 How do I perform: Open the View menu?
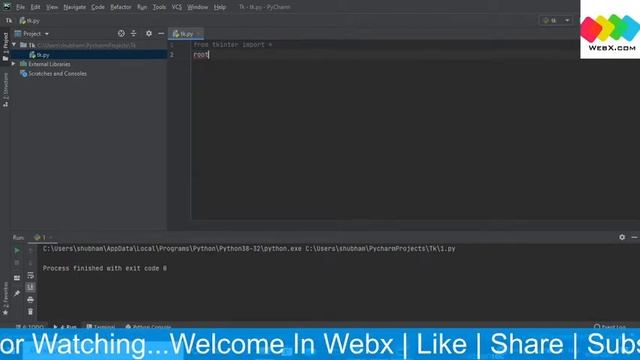[x=52, y=7]
